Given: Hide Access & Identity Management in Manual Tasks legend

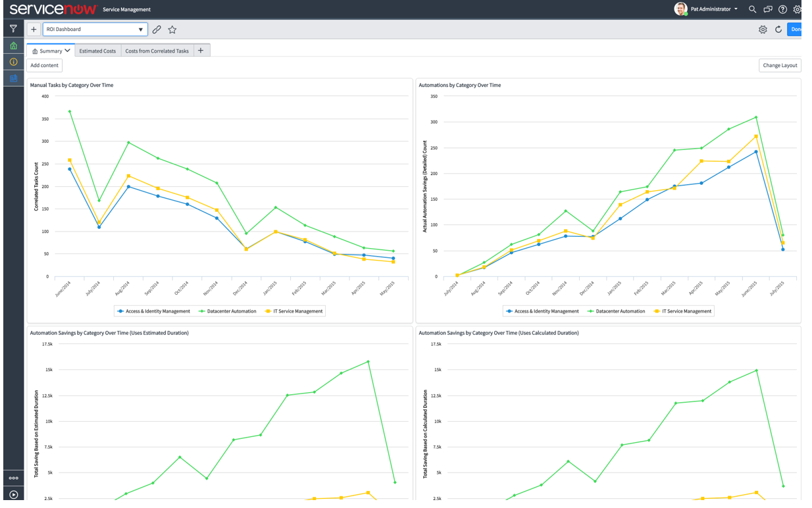Looking at the screenshot, I should coord(153,311).
